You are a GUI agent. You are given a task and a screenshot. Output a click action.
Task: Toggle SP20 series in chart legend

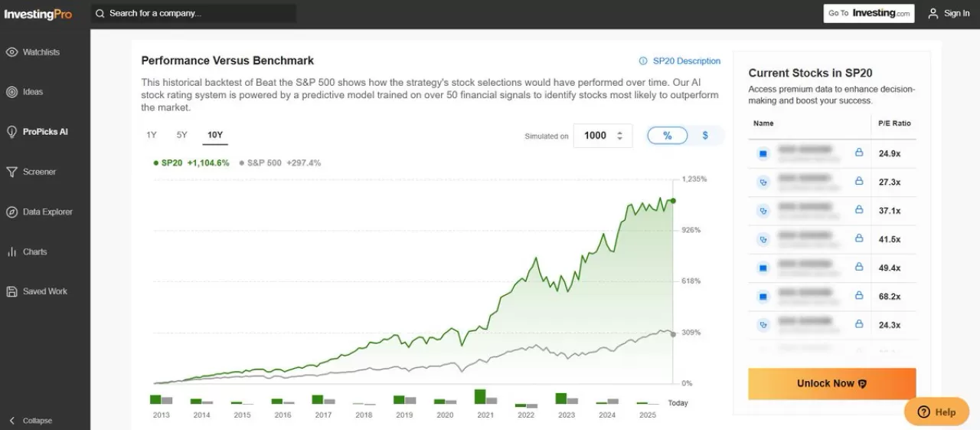click(x=191, y=162)
